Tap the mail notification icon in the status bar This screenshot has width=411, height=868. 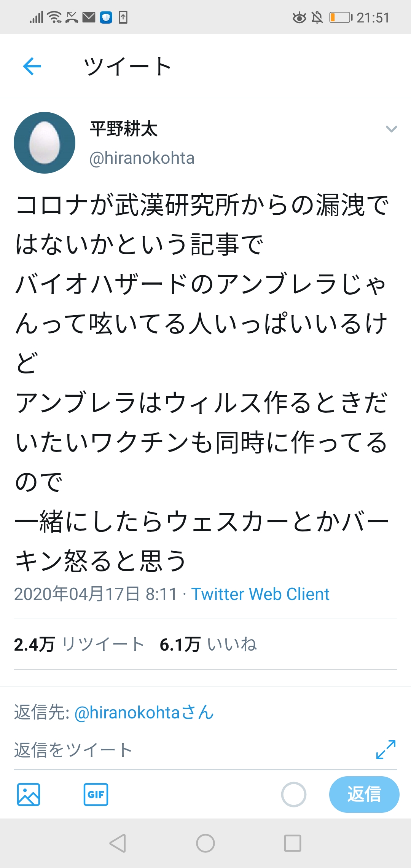click(x=89, y=18)
